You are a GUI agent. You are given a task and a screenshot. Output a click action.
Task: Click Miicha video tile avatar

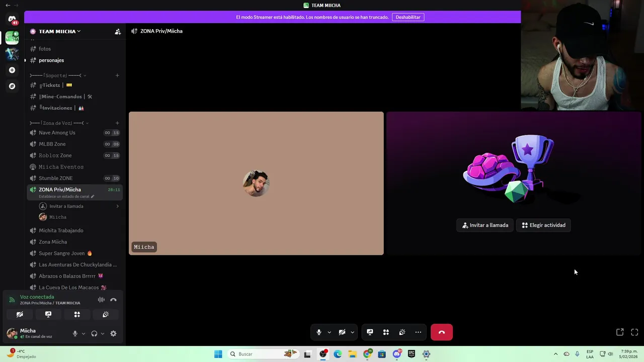(x=256, y=184)
